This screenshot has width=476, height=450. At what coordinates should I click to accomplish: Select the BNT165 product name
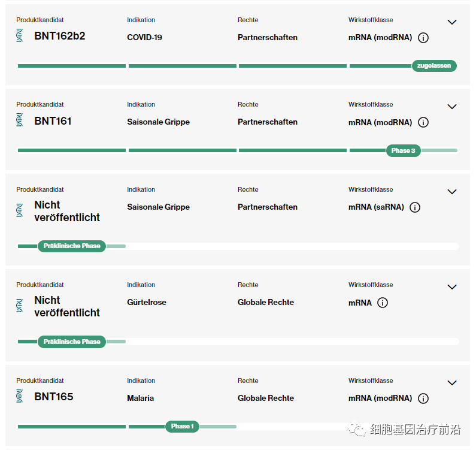tap(54, 397)
